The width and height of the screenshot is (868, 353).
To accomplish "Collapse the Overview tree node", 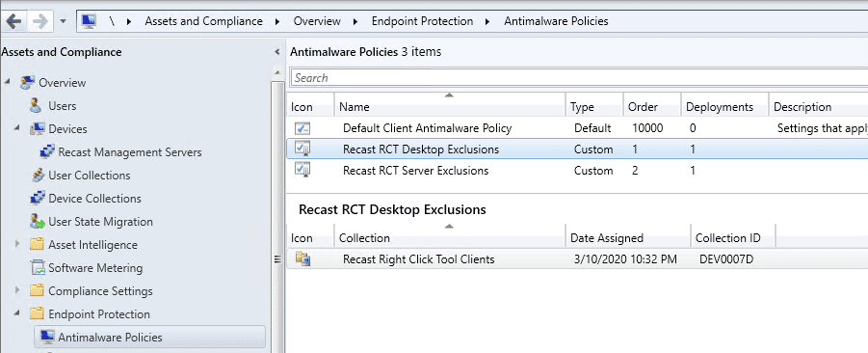I will (x=8, y=82).
